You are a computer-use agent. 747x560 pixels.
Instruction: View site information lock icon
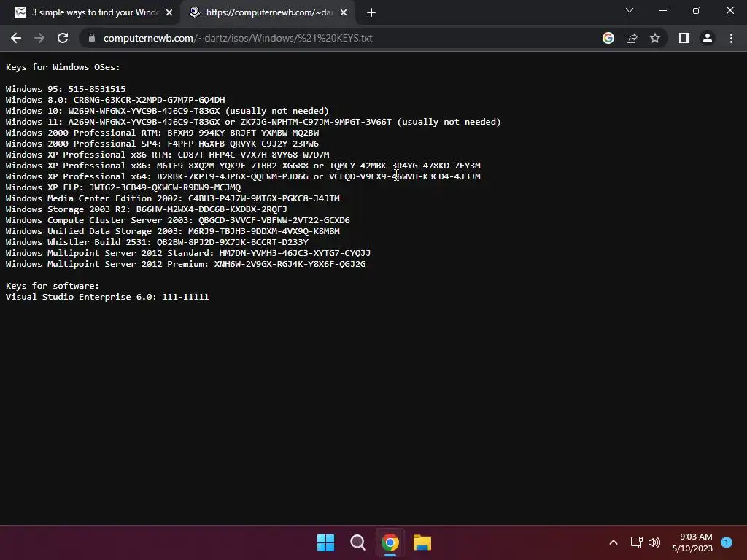coord(92,38)
